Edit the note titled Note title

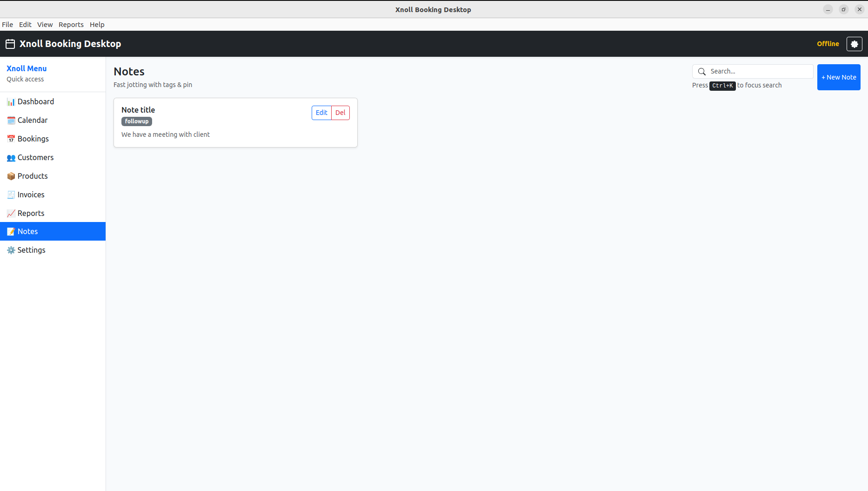click(x=321, y=113)
